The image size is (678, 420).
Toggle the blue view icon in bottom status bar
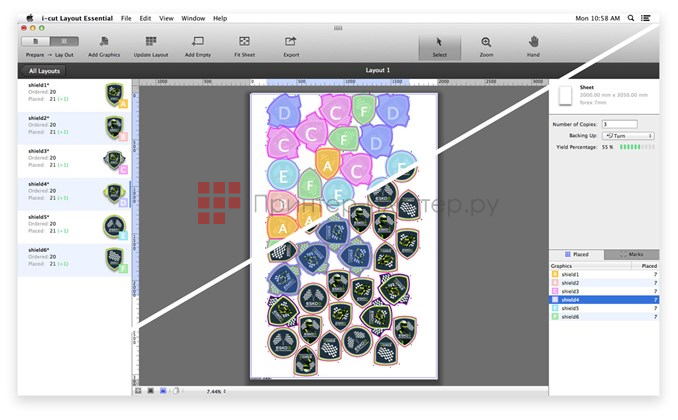click(x=162, y=390)
